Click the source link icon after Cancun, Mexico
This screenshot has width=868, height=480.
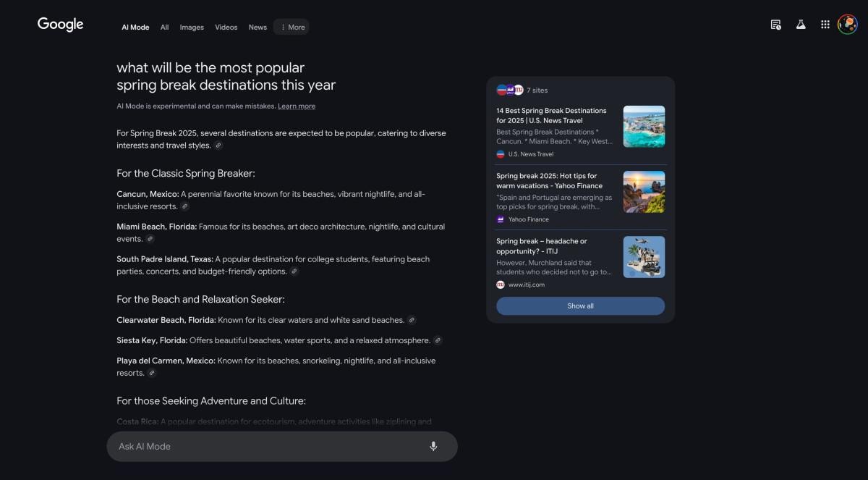point(185,206)
